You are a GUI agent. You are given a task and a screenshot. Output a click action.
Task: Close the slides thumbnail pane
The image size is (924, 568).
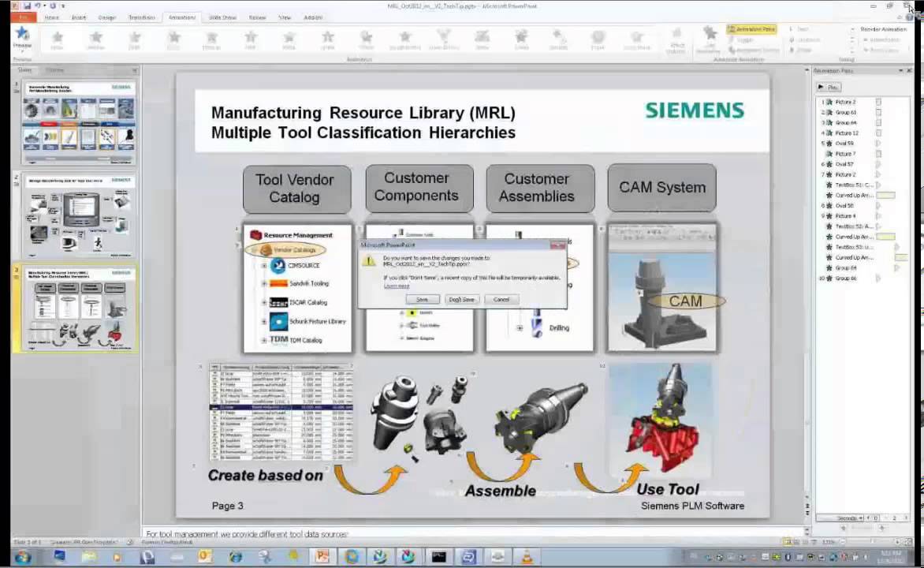point(135,71)
